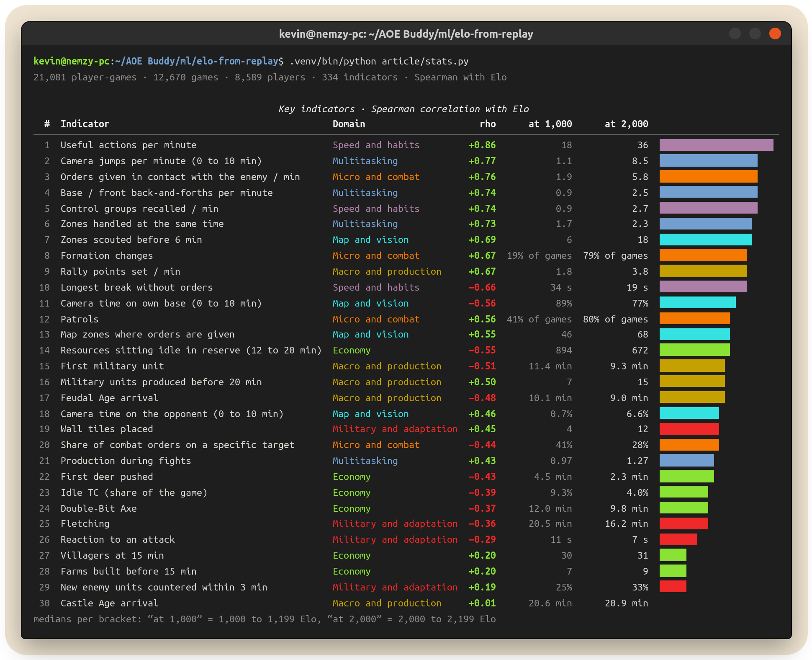Viewport: 812px width, 660px height.
Task: Click the green prompt text 'kevin@nemzy-pc'
Action: 72,61
